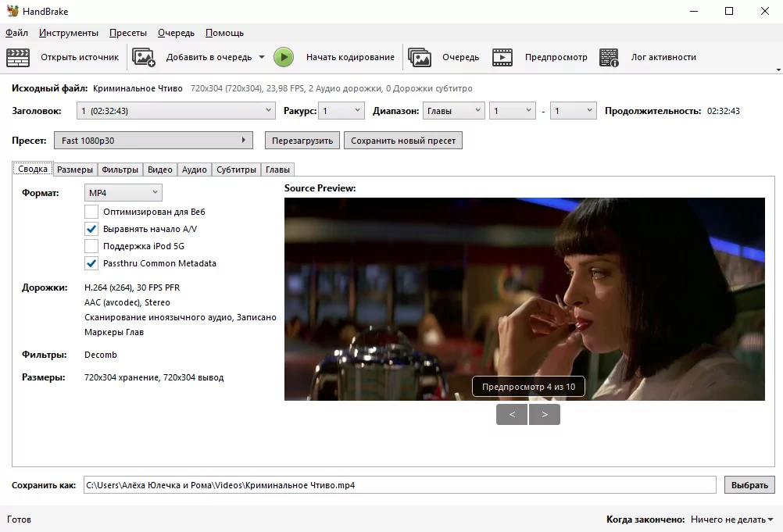This screenshot has height=532, width=783.
Task: Go to previous preview image
Action: [512, 415]
